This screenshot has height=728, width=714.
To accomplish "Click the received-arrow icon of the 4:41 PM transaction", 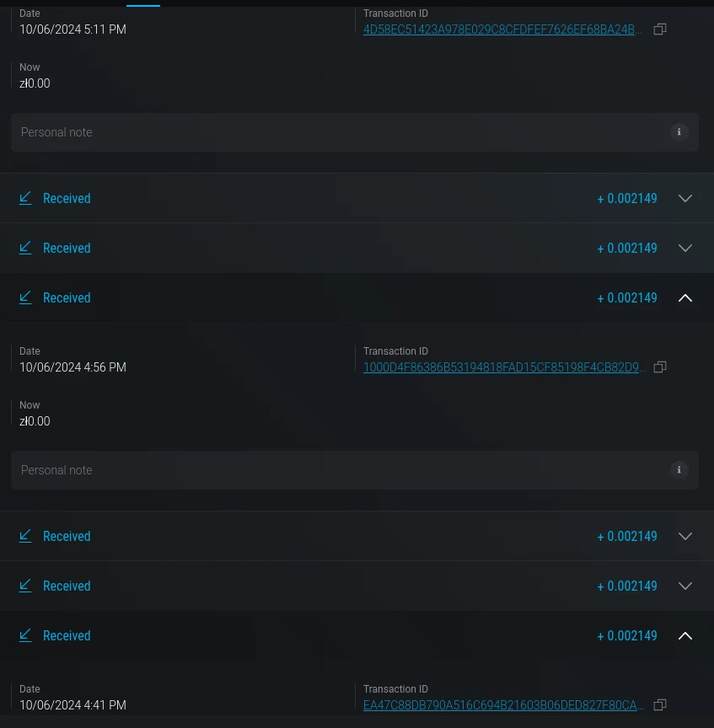I will coord(25,635).
